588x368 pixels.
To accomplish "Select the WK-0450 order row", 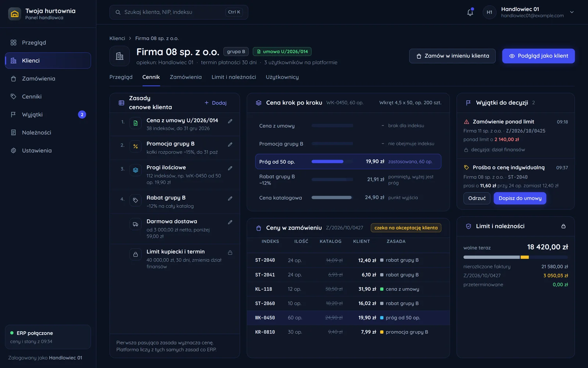I will tap(348, 318).
